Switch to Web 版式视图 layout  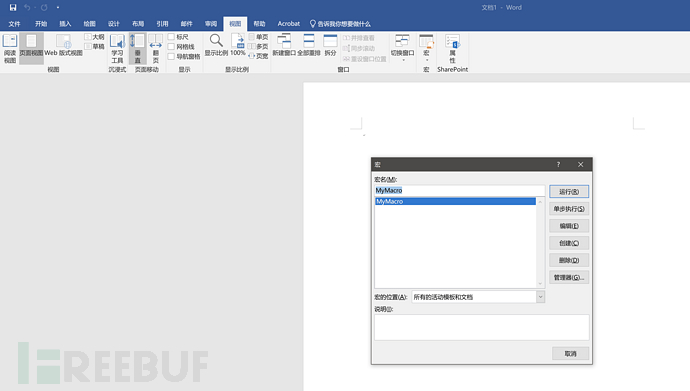(x=63, y=45)
